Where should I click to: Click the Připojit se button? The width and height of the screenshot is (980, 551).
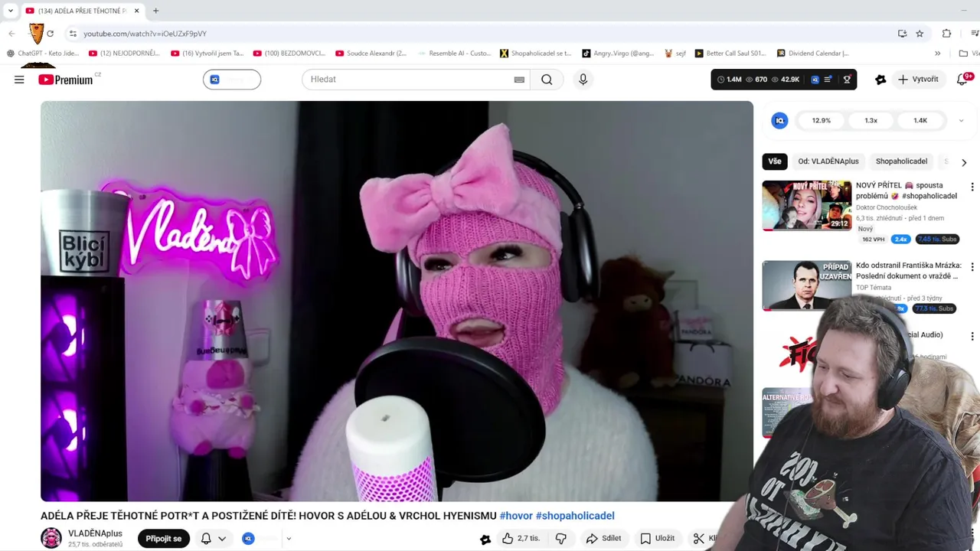point(164,539)
